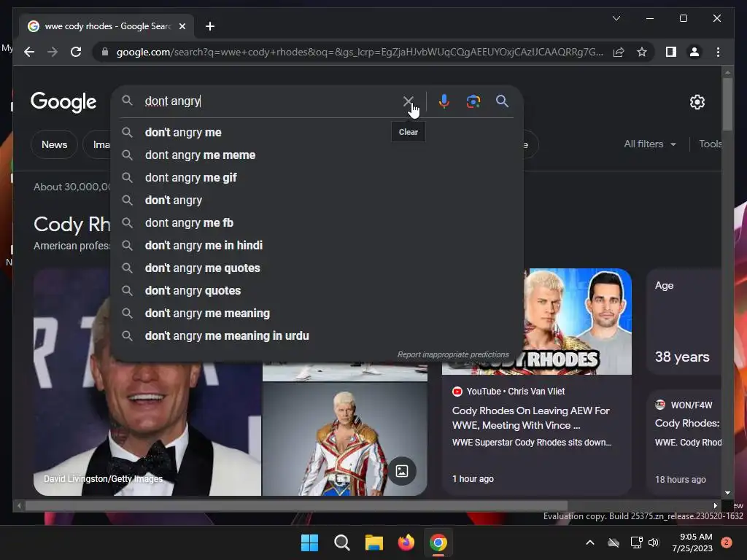Go back to previous page
This screenshot has width=747, height=560.
pos(29,52)
